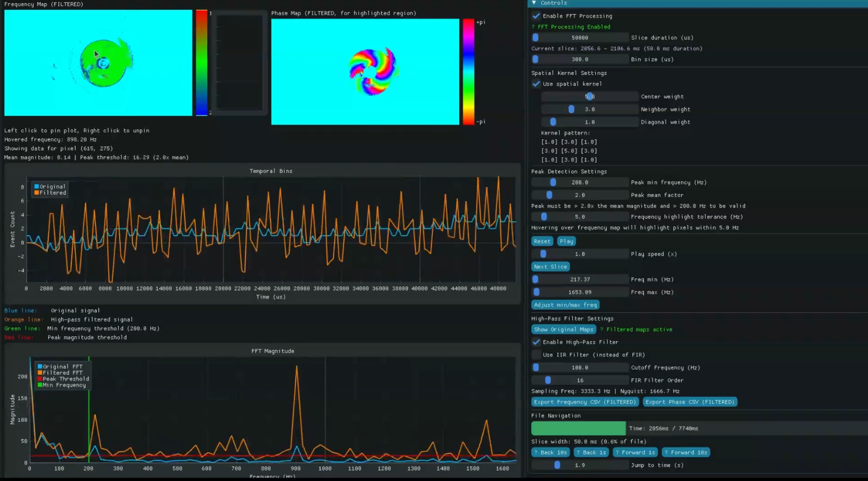Click Show Original Maps
The width and height of the screenshot is (868, 481).
[563, 329]
